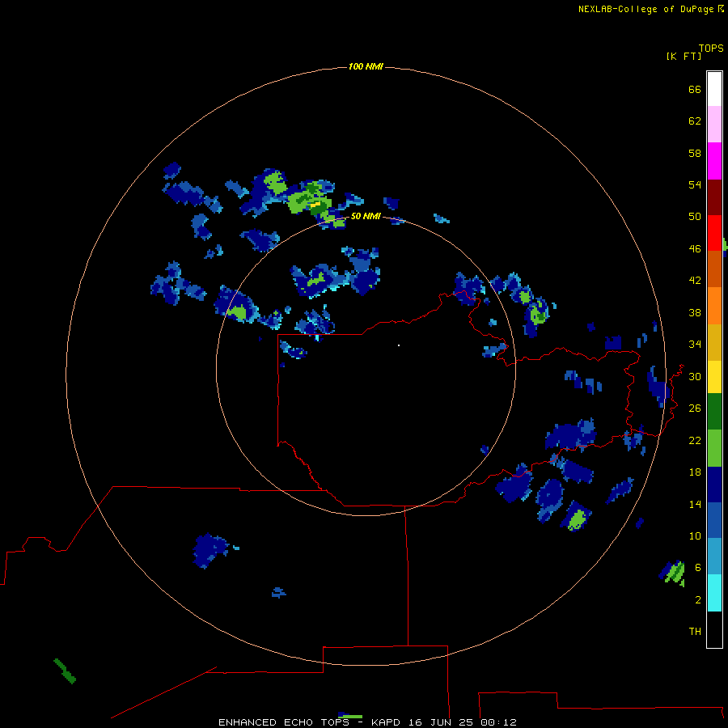Click the 14 legend value
The height and width of the screenshot is (728, 728).
click(x=695, y=504)
